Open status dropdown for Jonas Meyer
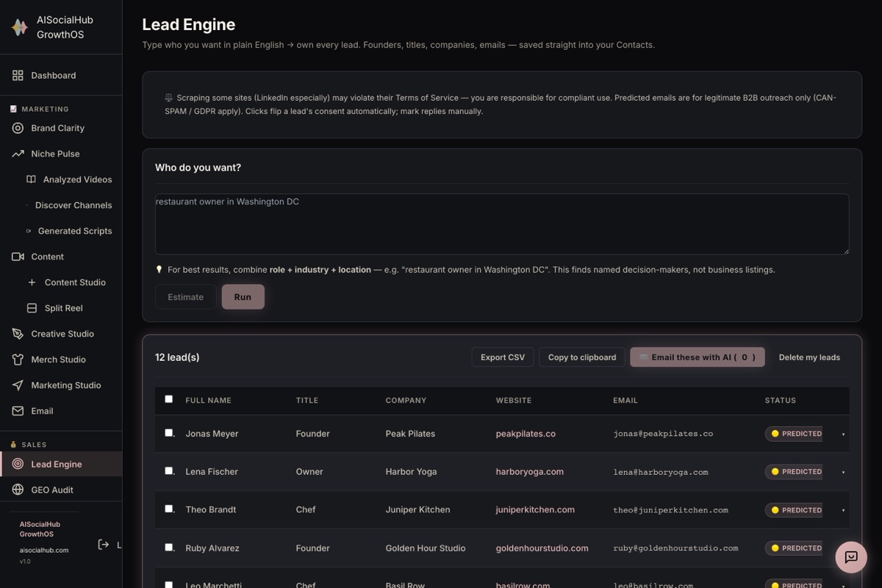The height and width of the screenshot is (588, 882). [x=843, y=434]
